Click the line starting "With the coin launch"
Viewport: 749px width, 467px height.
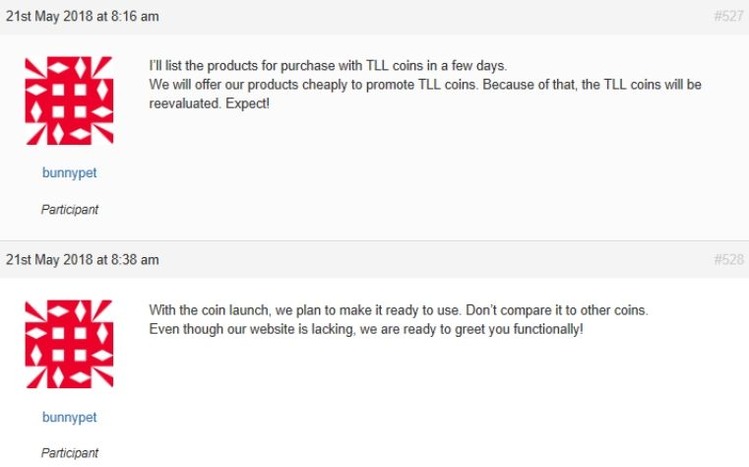pyautogui.click(x=398, y=310)
